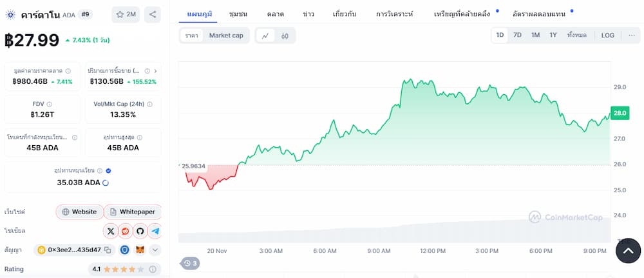Image resolution: width=644 pixels, height=278 pixels.
Task: Select the 1Y time range
Action: 553,35
